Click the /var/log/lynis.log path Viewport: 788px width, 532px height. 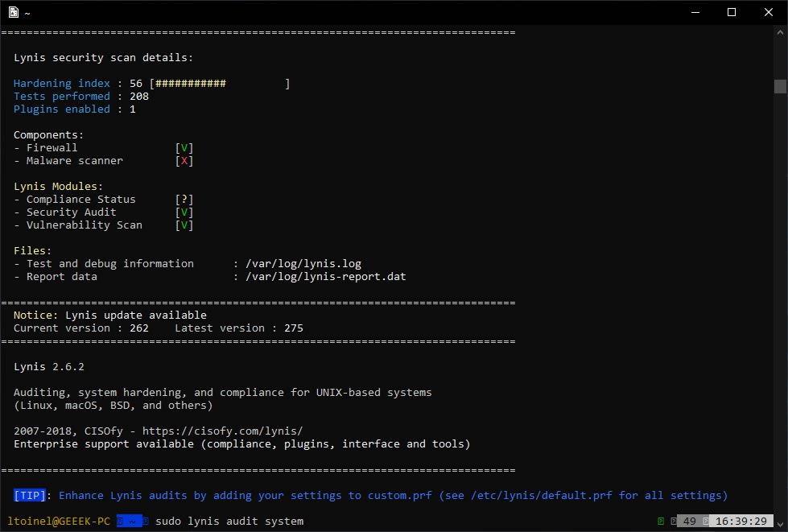tap(303, 264)
